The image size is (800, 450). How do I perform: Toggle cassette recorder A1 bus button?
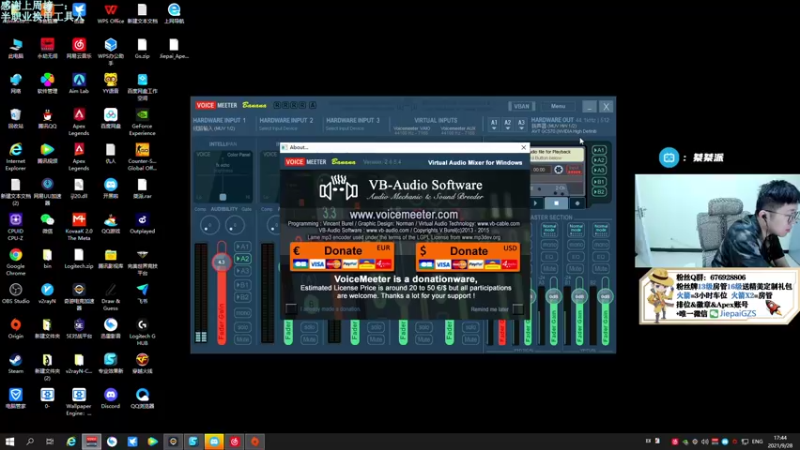(x=599, y=150)
